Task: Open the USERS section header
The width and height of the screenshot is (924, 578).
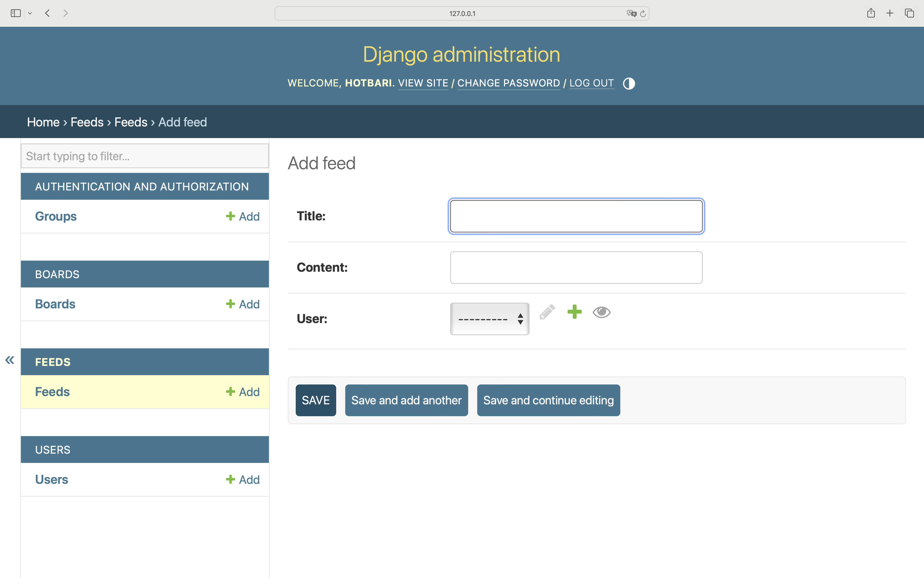Action: click(53, 450)
